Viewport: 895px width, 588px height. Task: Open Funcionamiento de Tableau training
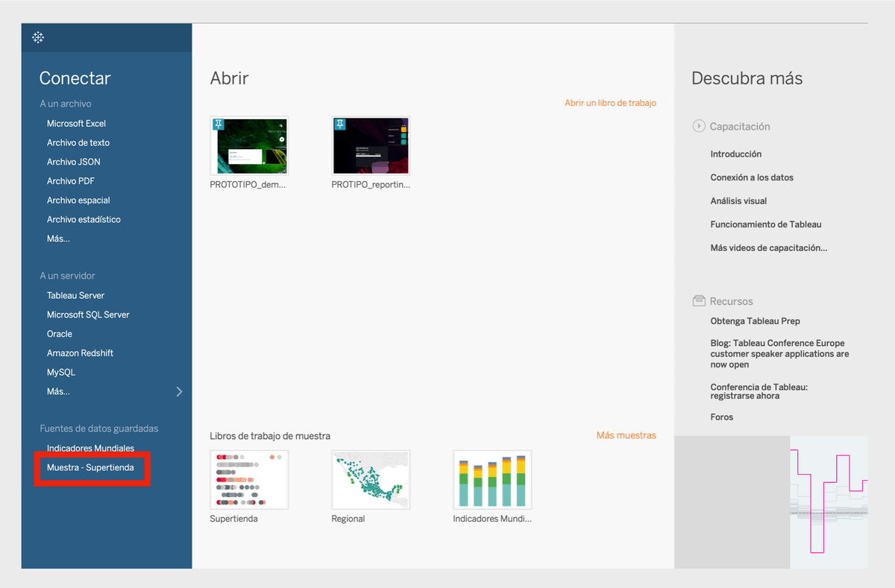pos(766,224)
